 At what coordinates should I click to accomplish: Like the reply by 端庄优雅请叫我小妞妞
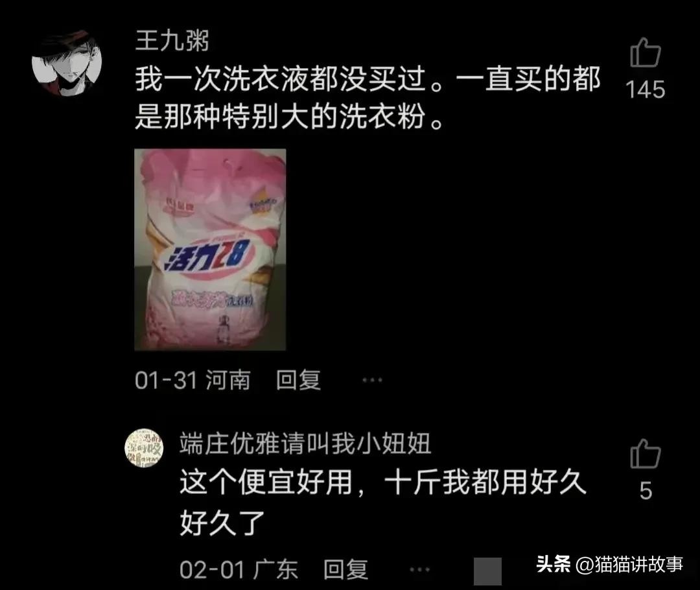point(645,453)
